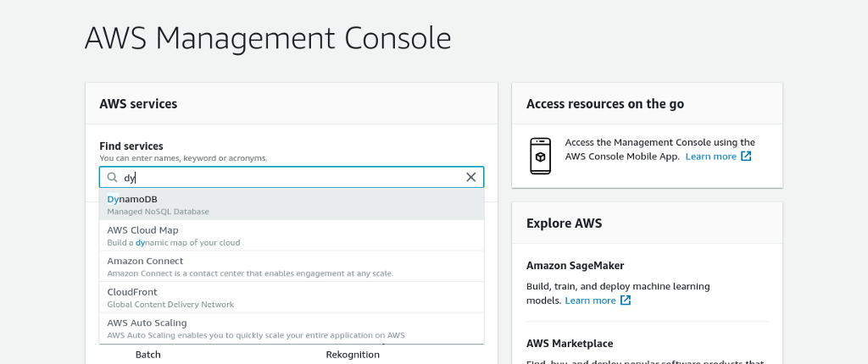868x364 pixels.
Task: Click the mobile phone app icon
Action: click(x=540, y=156)
